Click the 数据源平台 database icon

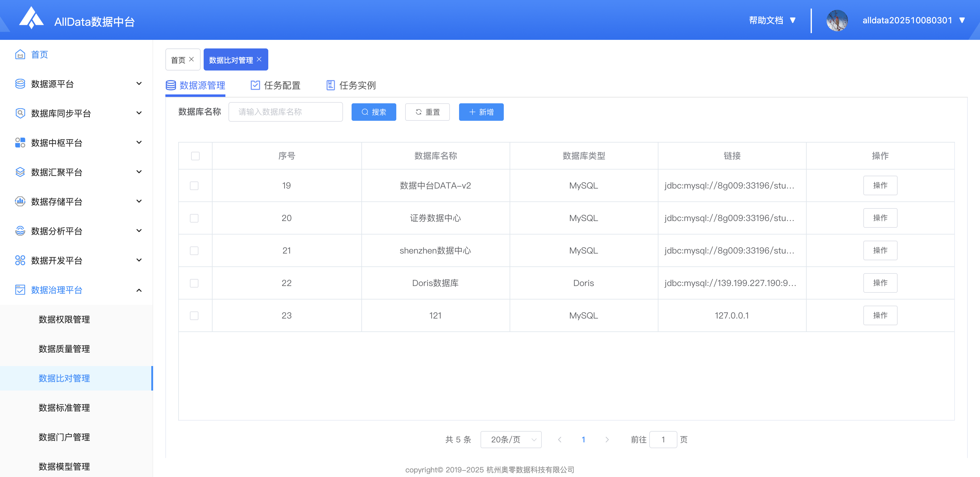tap(20, 84)
